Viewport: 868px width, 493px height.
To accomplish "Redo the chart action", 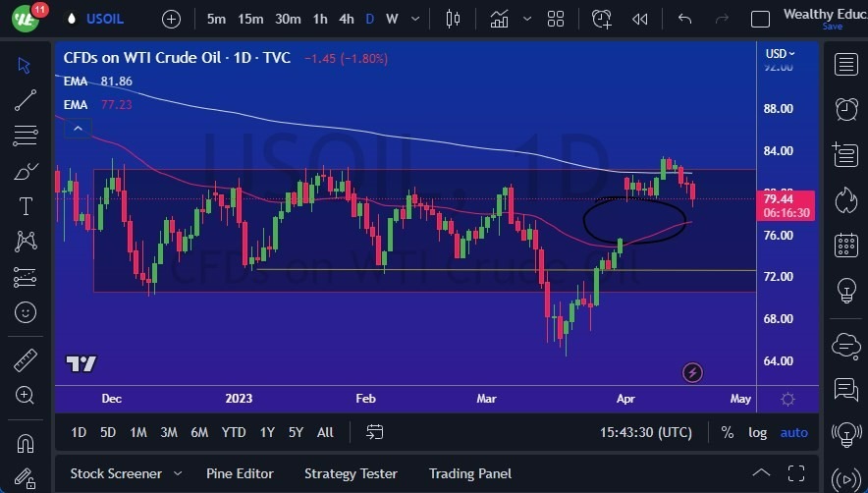I will 722,20.
